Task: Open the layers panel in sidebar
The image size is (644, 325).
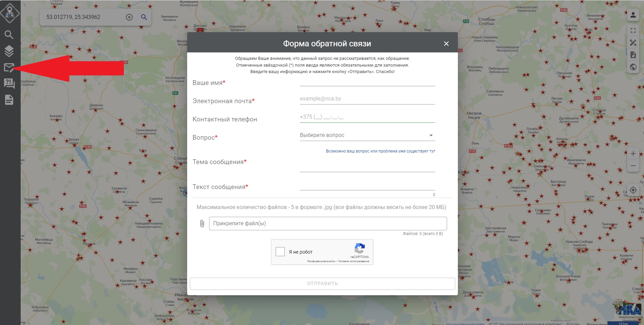Action: (9, 51)
